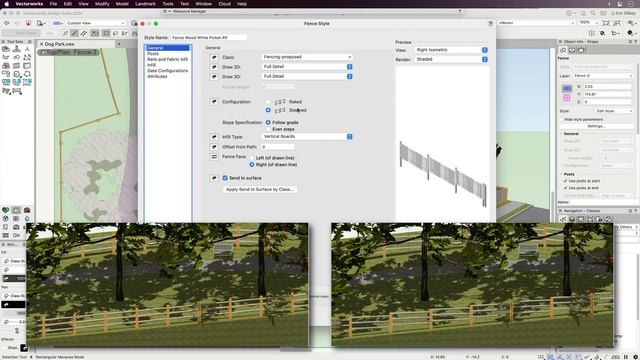
Task: Select Gate Configurations pane
Action: pyautogui.click(x=167, y=71)
